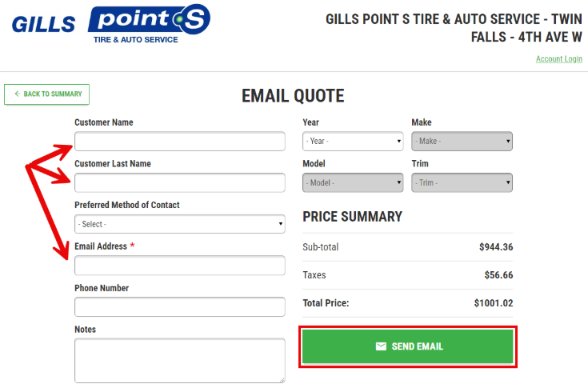Click inside the Notes text area
The width and height of the screenshot is (588, 384).
pyautogui.click(x=180, y=361)
